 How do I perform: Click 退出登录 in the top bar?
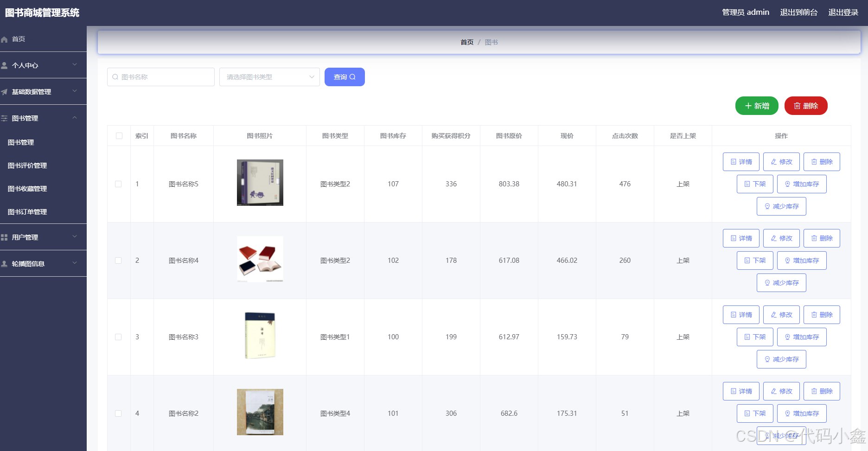click(x=843, y=13)
